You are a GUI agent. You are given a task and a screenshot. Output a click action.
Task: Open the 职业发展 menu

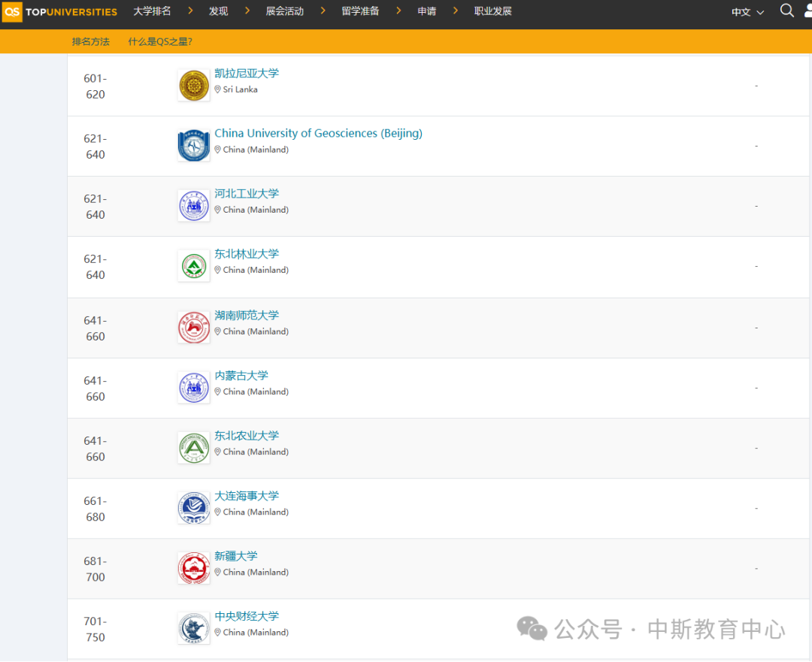pos(493,11)
